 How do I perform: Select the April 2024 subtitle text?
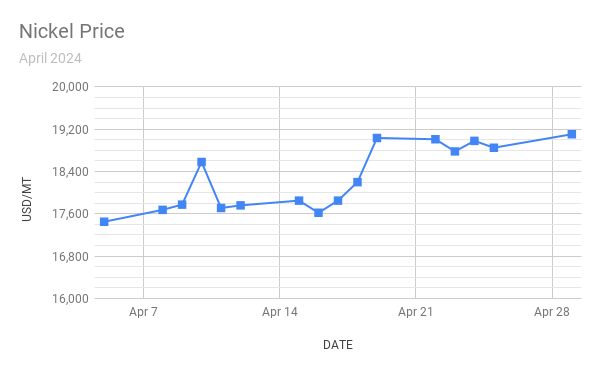[50, 59]
